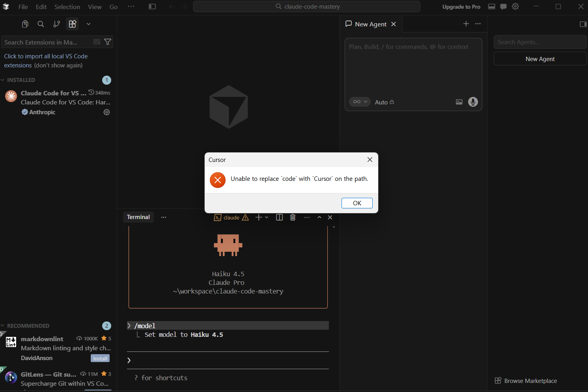Expand the additional views chevron in sidebar
Screen dimensions: 588x392
click(88, 24)
